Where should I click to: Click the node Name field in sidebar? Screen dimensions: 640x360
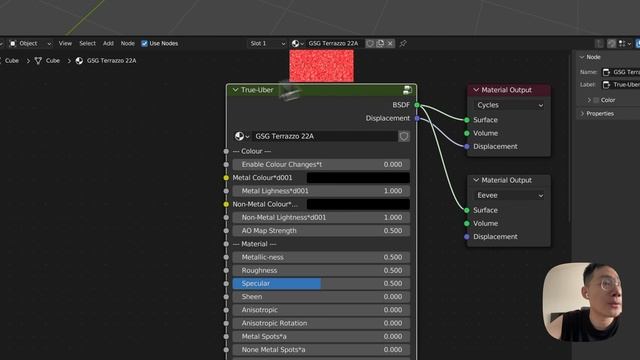[x=621, y=72]
